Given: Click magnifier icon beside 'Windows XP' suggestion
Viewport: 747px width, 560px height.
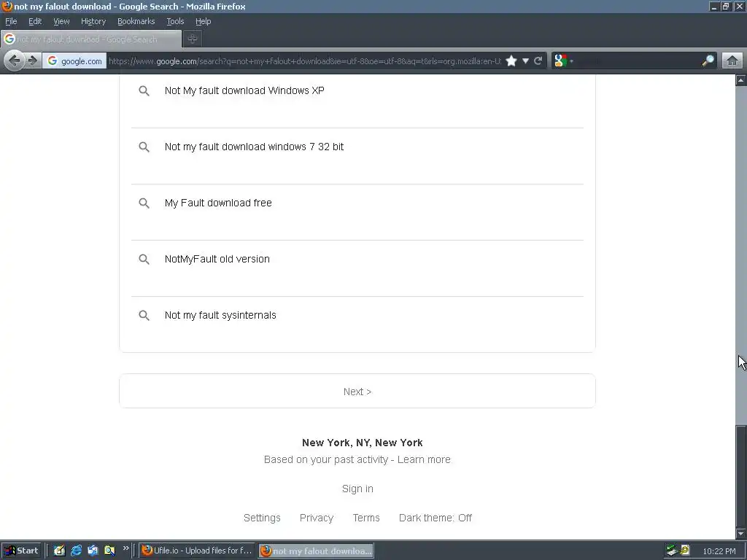Looking at the screenshot, I should point(144,91).
